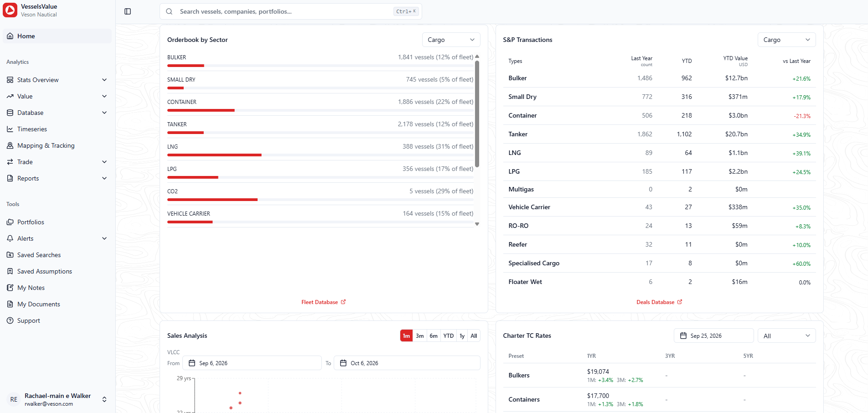
Task: Click the Saved Assumptions bookmark icon
Action: tap(10, 271)
